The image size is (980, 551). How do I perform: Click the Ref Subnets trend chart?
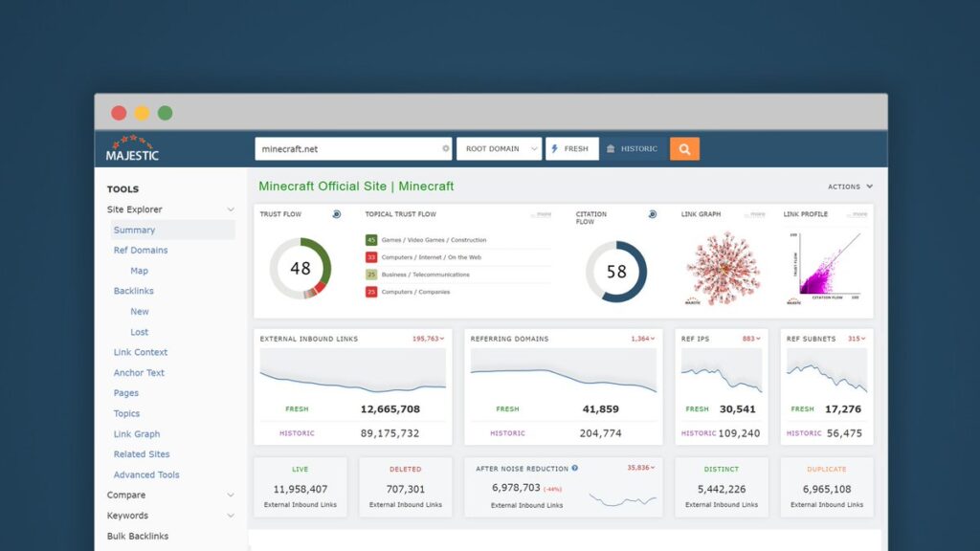[826, 372]
